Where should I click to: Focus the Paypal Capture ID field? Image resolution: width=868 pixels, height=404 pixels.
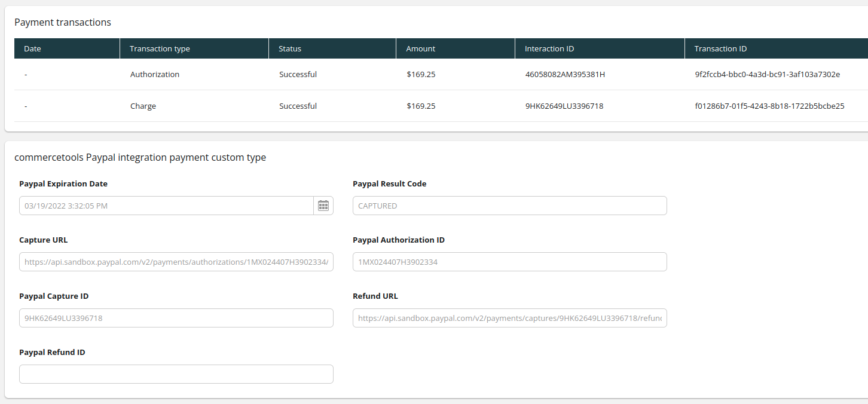pos(176,318)
